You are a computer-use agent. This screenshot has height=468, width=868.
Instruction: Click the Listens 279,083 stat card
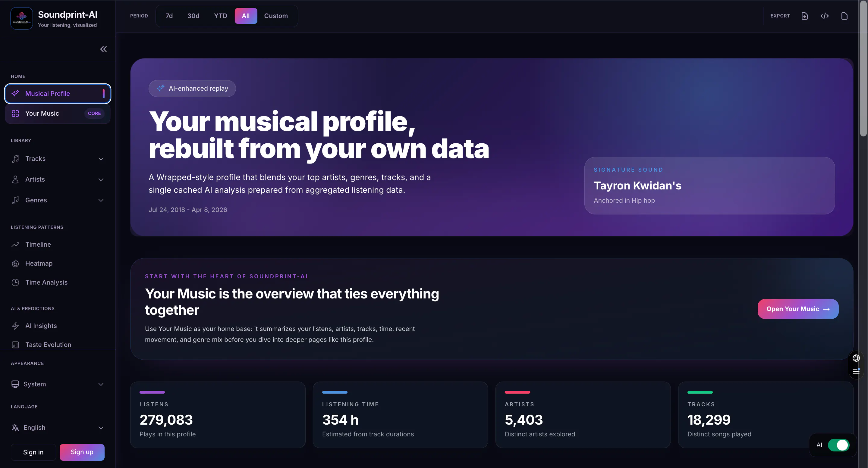point(218,415)
